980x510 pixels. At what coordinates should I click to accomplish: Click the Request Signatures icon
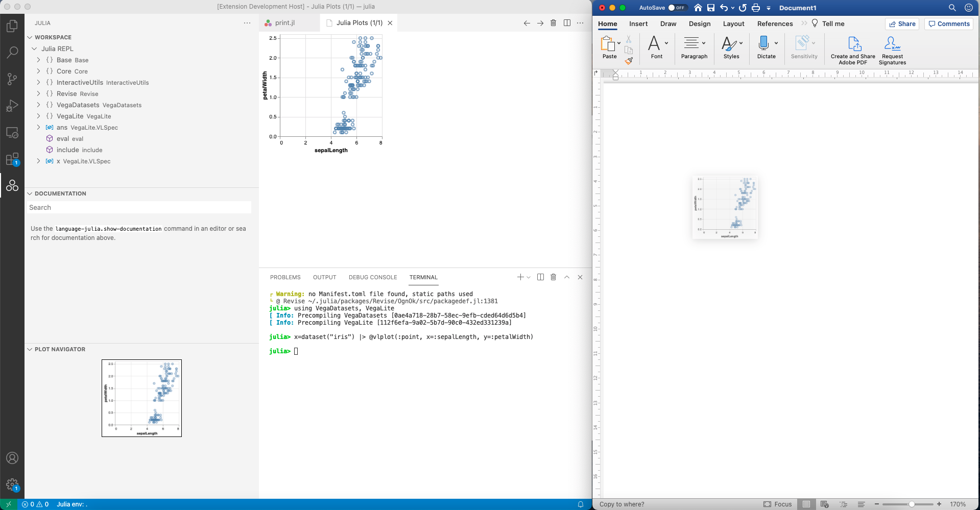point(891,48)
